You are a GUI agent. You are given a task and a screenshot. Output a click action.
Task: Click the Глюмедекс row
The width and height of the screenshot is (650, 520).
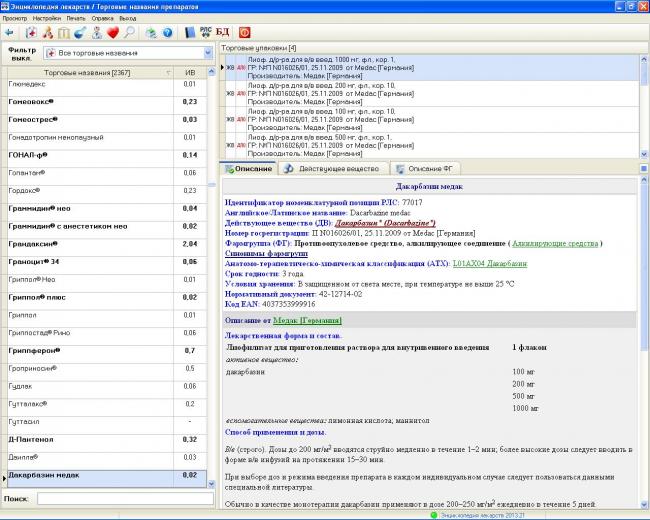(x=107, y=87)
